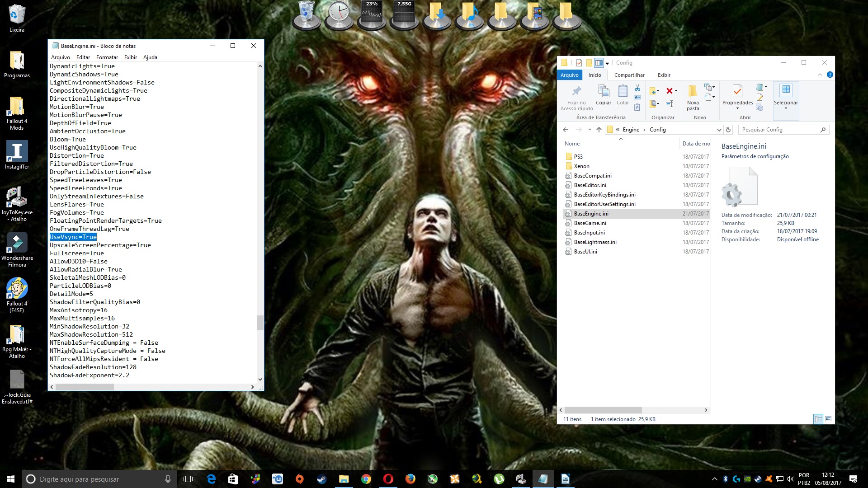This screenshot has height=488, width=868.
Task: Open the blue help question-mark icon
Action: click(830, 75)
